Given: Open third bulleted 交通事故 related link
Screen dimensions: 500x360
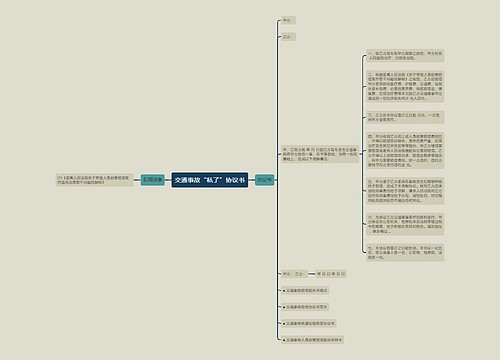Looking at the screenshot, I should 309,323.
